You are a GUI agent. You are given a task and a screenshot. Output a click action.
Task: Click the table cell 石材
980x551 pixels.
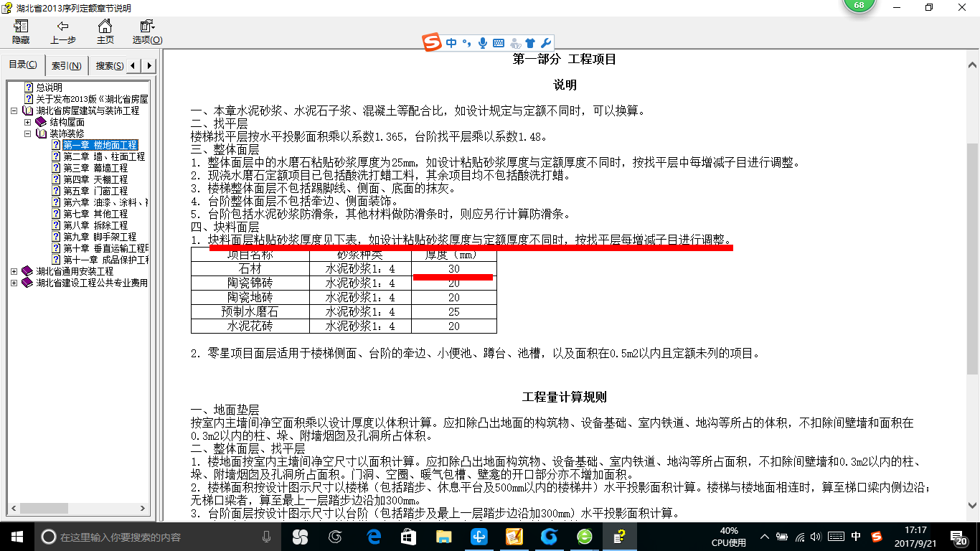coord(250,268)
